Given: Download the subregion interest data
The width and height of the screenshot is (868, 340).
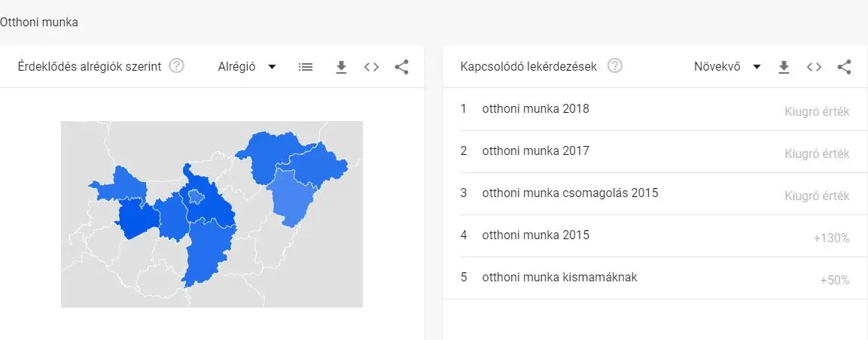Looking at the screenshot, I should (341, 67).
